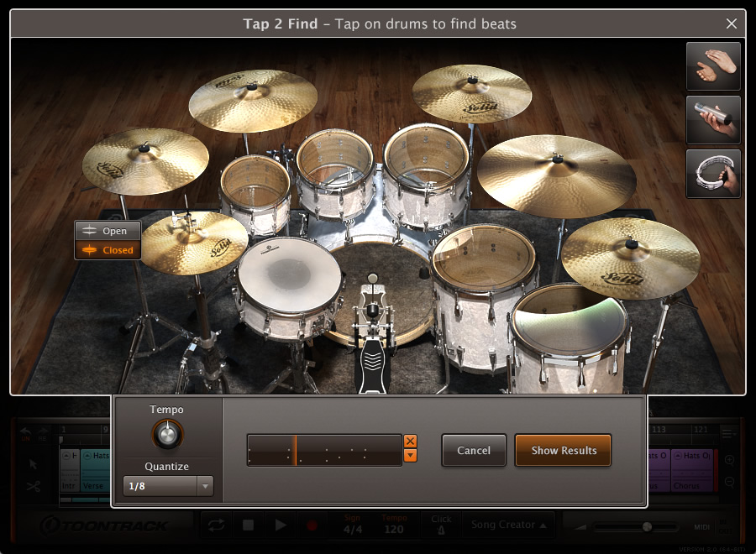Tap the floor tom with reflective head
756x554 pixels.
(x=570, y=328)
